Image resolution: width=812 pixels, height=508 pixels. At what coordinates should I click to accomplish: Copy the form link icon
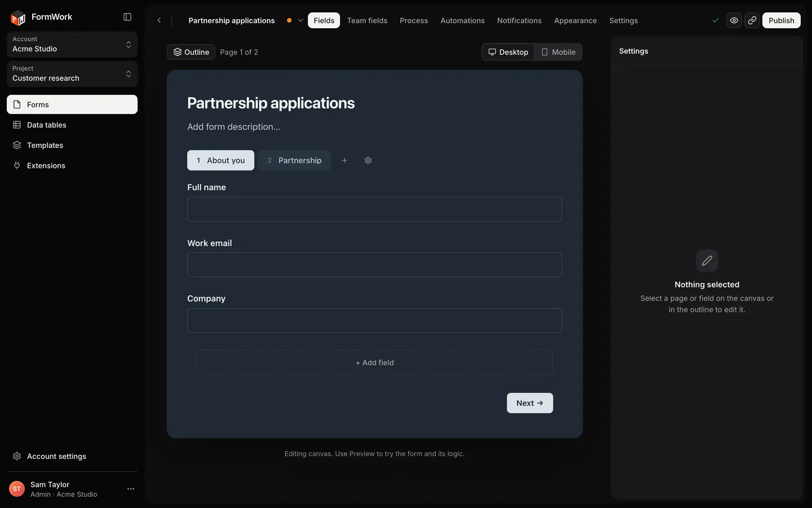pos(752,20)
